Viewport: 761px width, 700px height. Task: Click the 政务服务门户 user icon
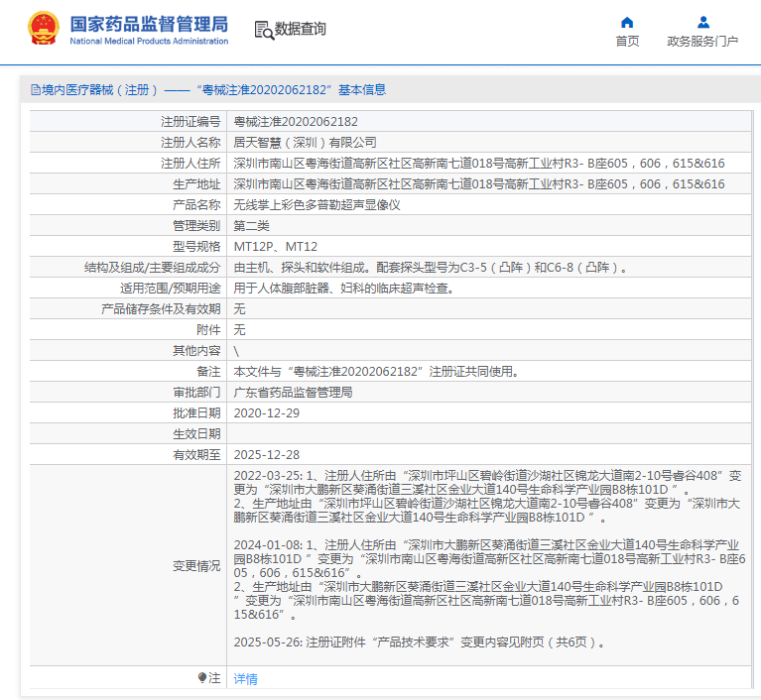coord(703,23)
